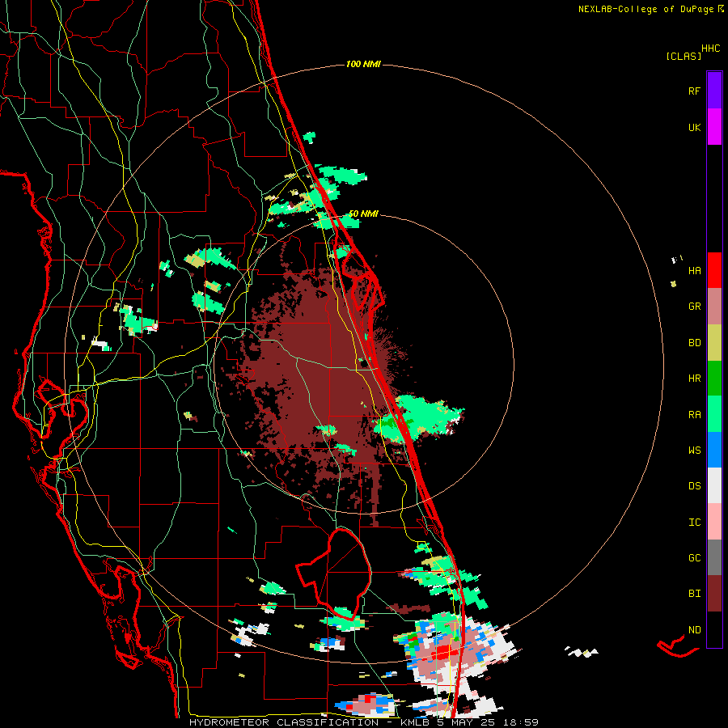The image size is (728, 728).
Task: Select the GC gray legend swatch
Action: pyautogui.click(x=714, y=557)
